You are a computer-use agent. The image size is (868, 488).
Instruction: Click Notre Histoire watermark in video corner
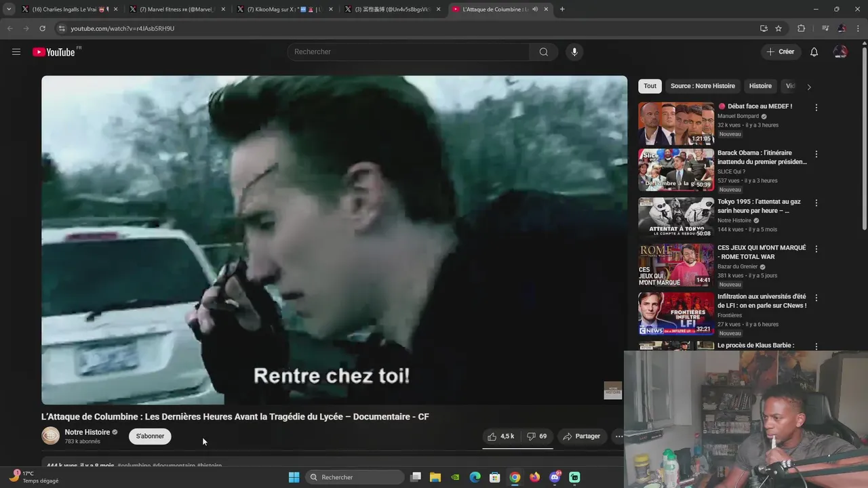[612, 390]
